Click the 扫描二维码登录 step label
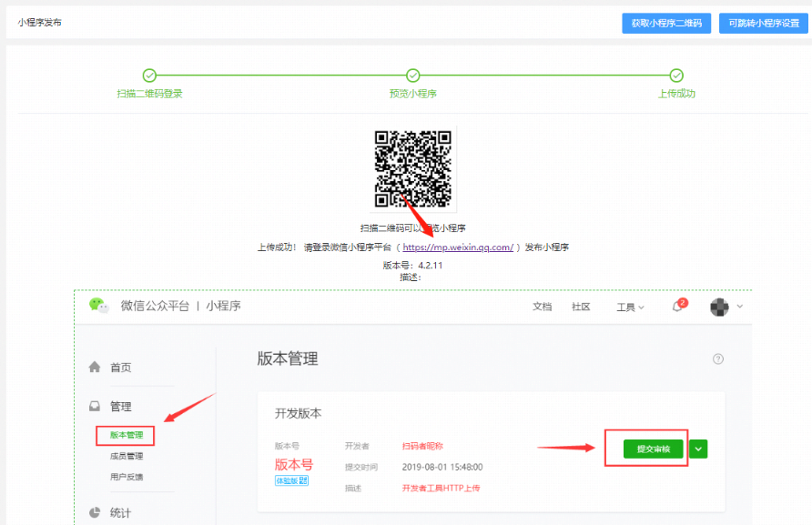This screenshot has height=525, width=812. [149, 94]
